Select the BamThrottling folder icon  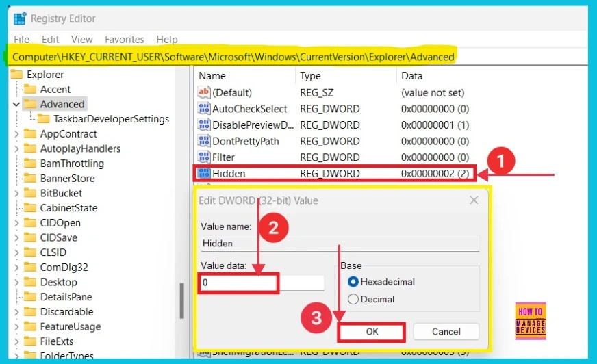coord(30,163)
